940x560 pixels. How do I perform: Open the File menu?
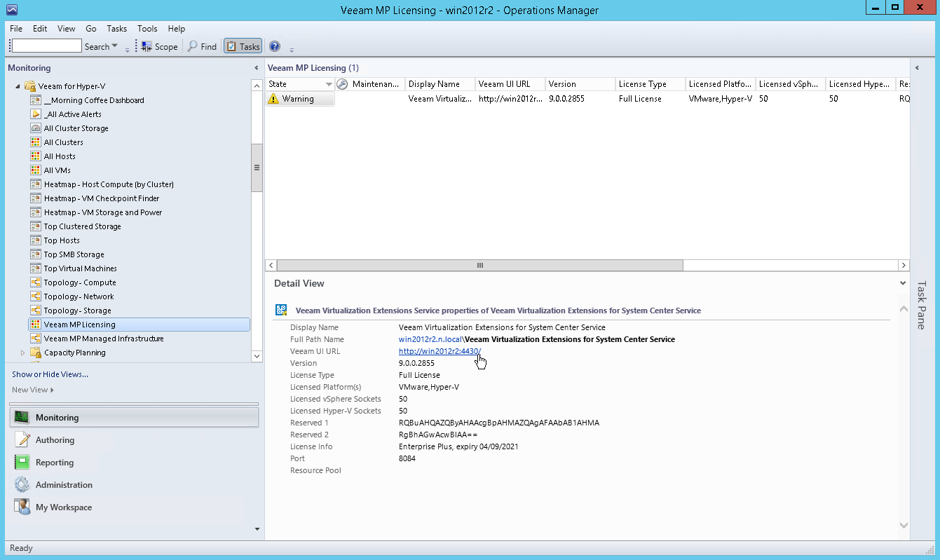[16, 29]
